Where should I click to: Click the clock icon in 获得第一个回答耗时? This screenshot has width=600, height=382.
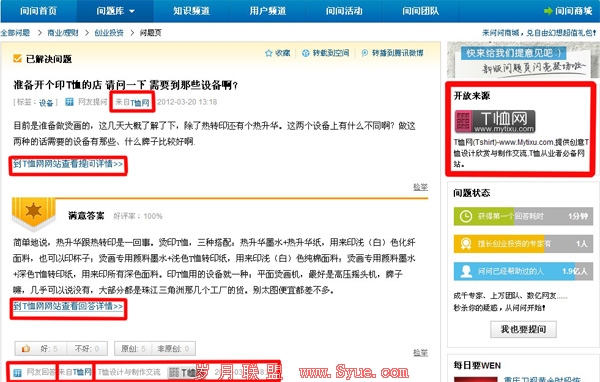click(465, 216)
